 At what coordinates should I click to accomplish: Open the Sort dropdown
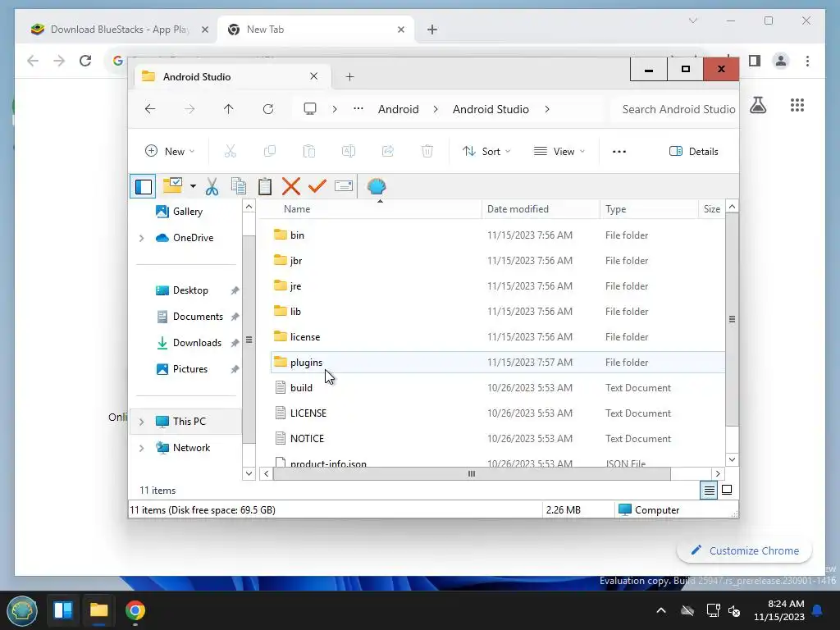(x=486, y=152)
